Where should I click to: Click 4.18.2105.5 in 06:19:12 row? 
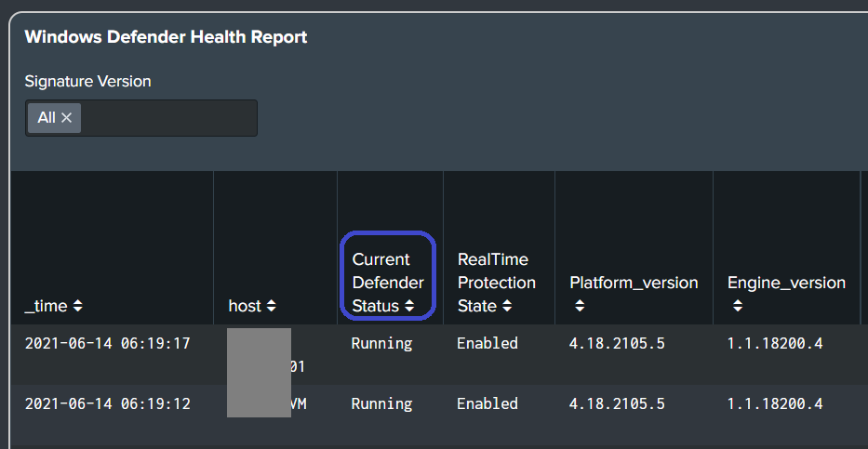(617, 403)
